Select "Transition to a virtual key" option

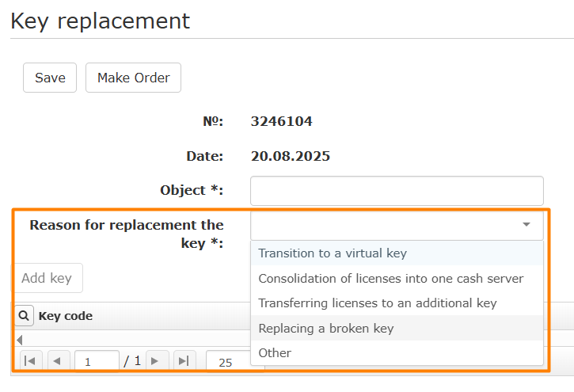point(333,253)
